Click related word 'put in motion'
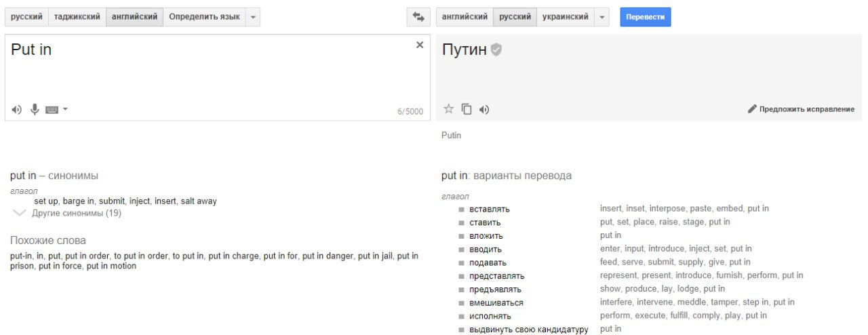 [x=111, y=266]
